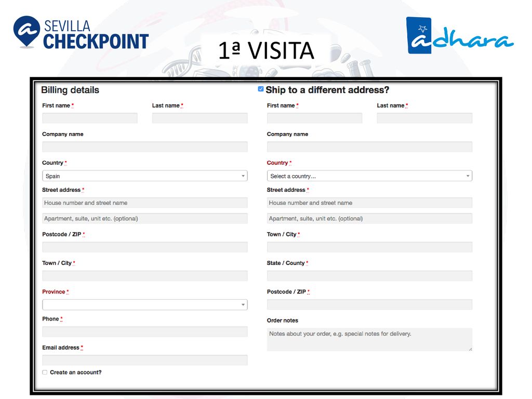Click the Billing details heading
Viewport: 532px width, 399px height.
70,90
